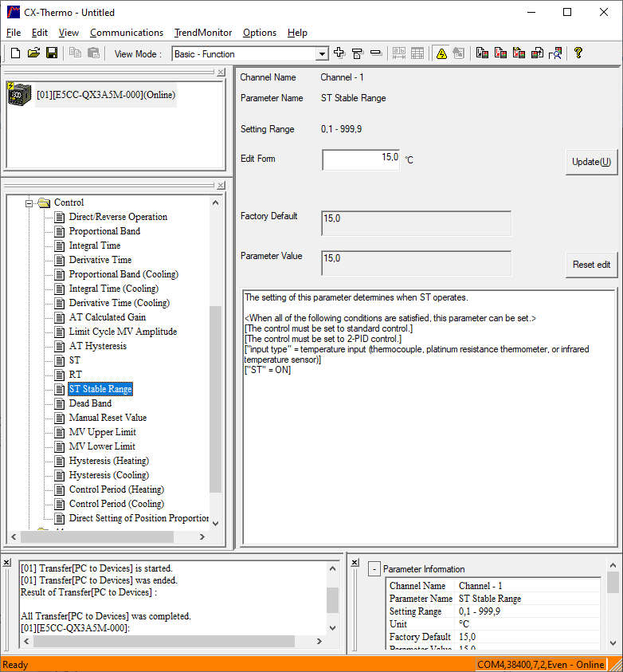Image resolution: width=623 pixels, height=672 pixels.
Task: Open the Edit menu
Action: coord(39,33)
